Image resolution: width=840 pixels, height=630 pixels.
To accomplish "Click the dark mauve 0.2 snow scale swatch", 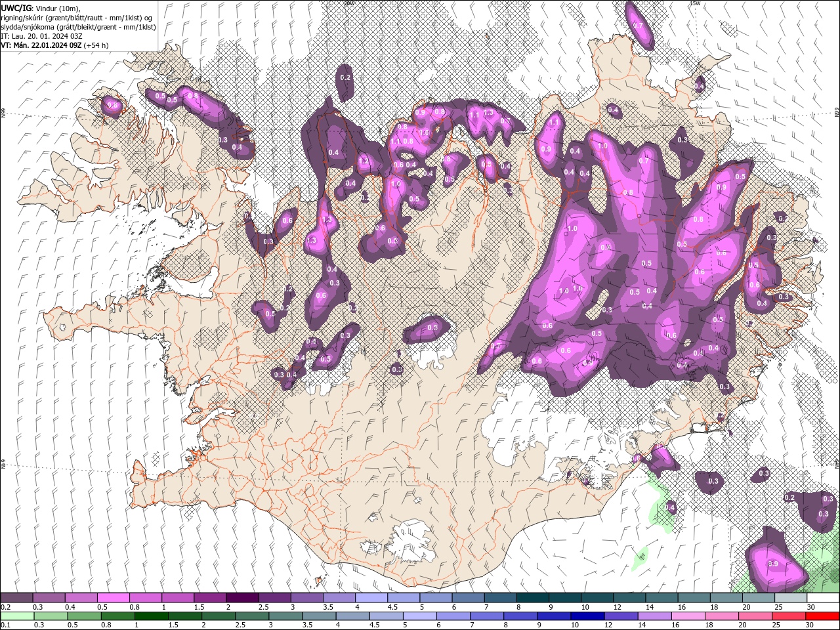I will click(17, 598).
